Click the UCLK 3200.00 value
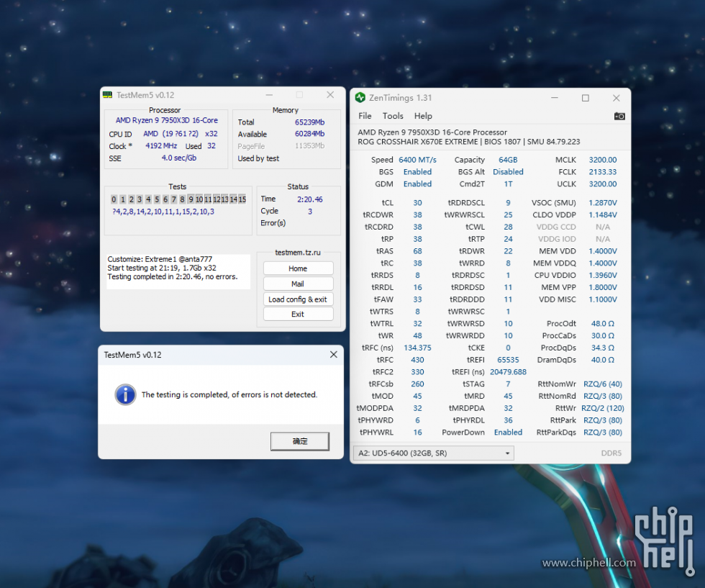Image resolution: width=705 pixels, height=588 pixels. [603, 184]
